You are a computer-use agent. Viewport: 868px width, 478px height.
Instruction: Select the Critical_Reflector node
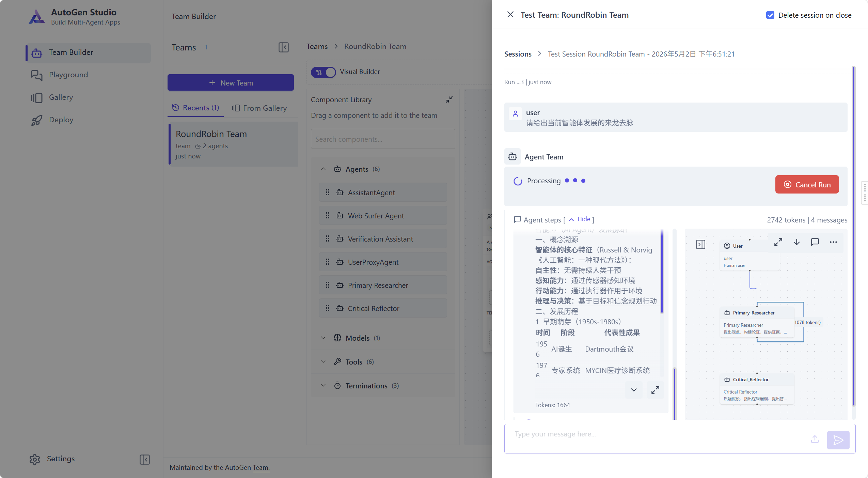click(x=757, y=389)
